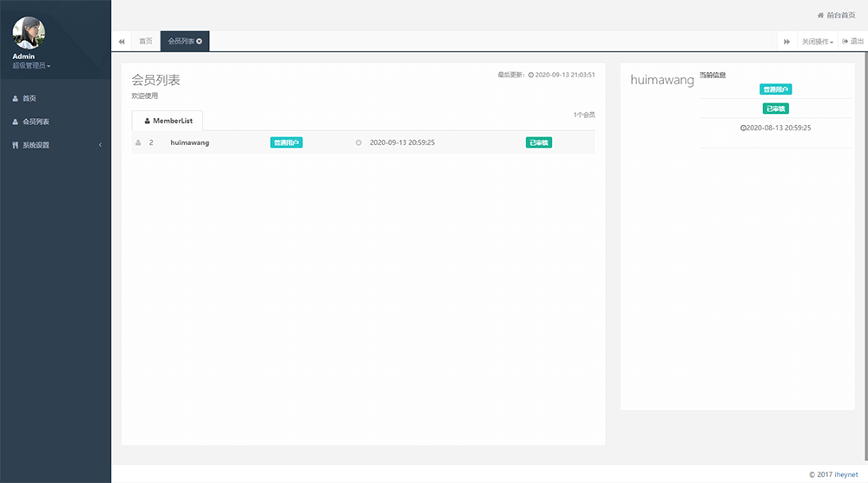This screenshot has height=483, width=868.
Task: Click the 系统设置 sidebar icon
Action: [15, 145]
